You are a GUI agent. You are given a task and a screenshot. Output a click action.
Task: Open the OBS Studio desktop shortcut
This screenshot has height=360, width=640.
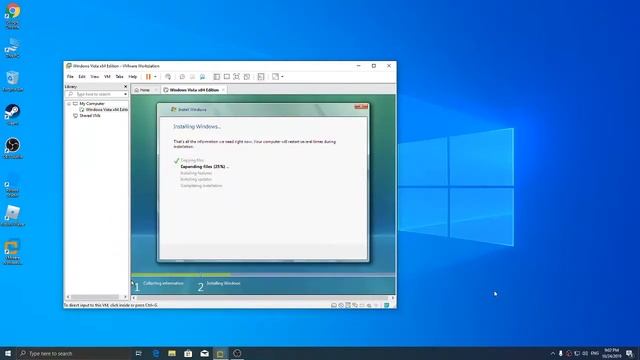point(13,148)
